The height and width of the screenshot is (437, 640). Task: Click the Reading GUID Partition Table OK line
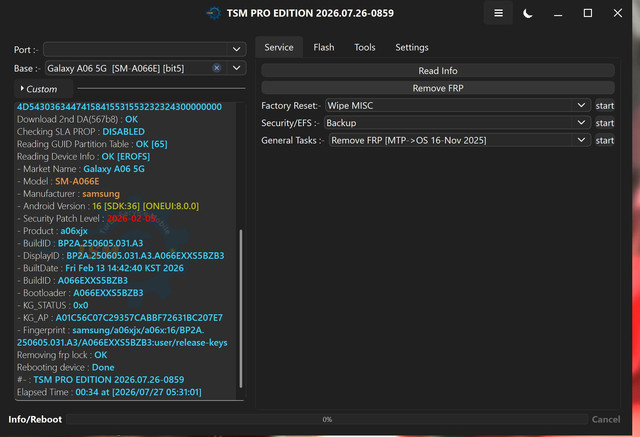point(92,144)
